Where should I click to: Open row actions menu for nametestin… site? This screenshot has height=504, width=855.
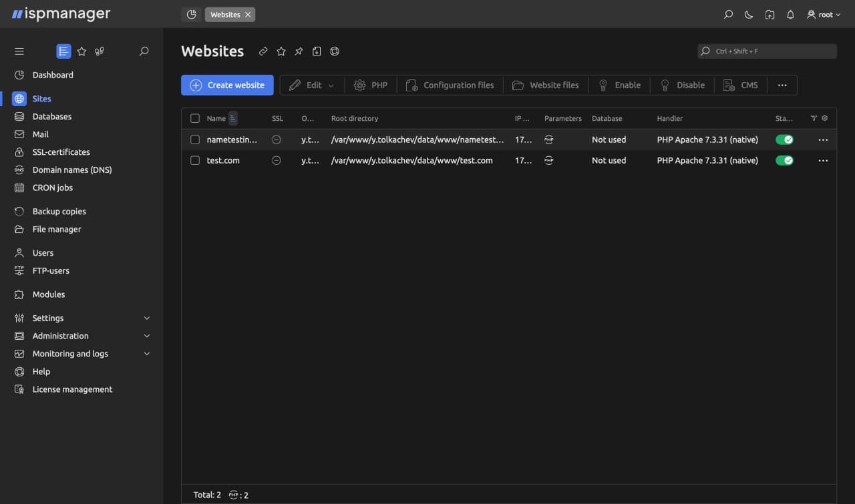pos(823,140)
